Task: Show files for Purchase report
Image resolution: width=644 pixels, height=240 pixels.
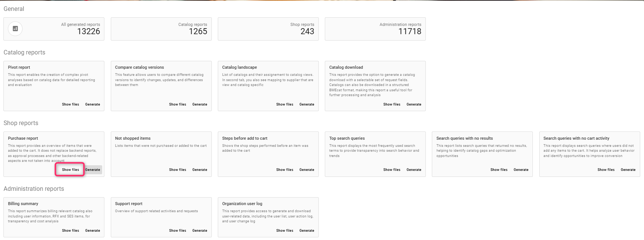Action: (71, 170)
